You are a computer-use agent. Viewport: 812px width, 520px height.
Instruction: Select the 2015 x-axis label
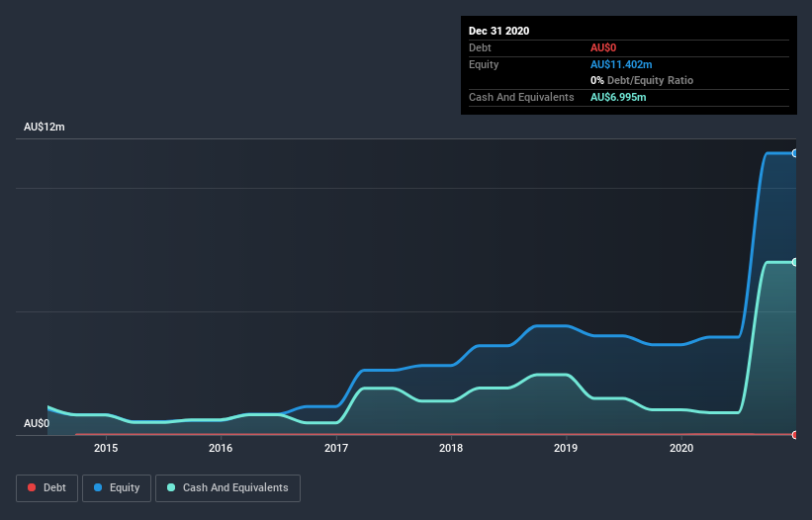click(x=106, y=448)
